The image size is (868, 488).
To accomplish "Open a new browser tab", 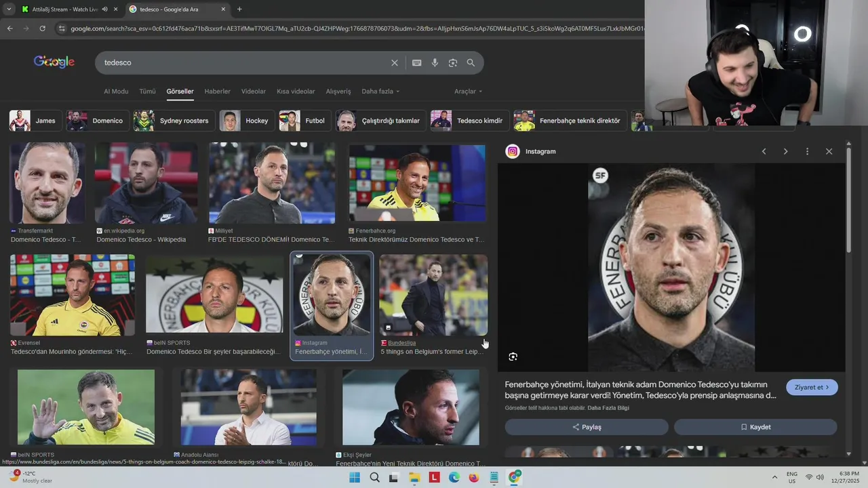I will (239, 9).
